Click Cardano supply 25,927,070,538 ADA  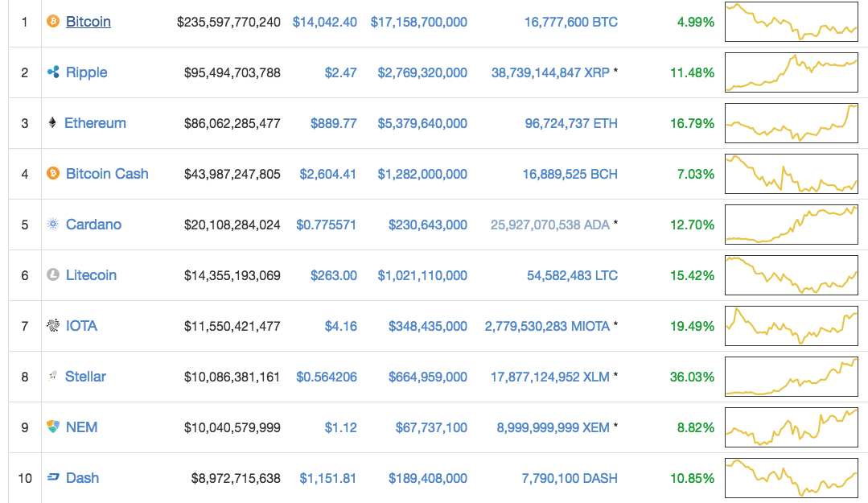[x=549, y=225]
